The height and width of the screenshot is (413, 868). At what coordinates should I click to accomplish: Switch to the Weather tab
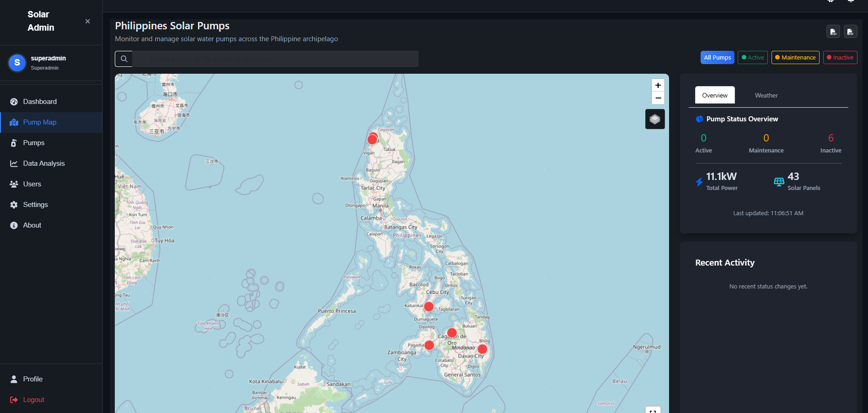pos(766,95)
